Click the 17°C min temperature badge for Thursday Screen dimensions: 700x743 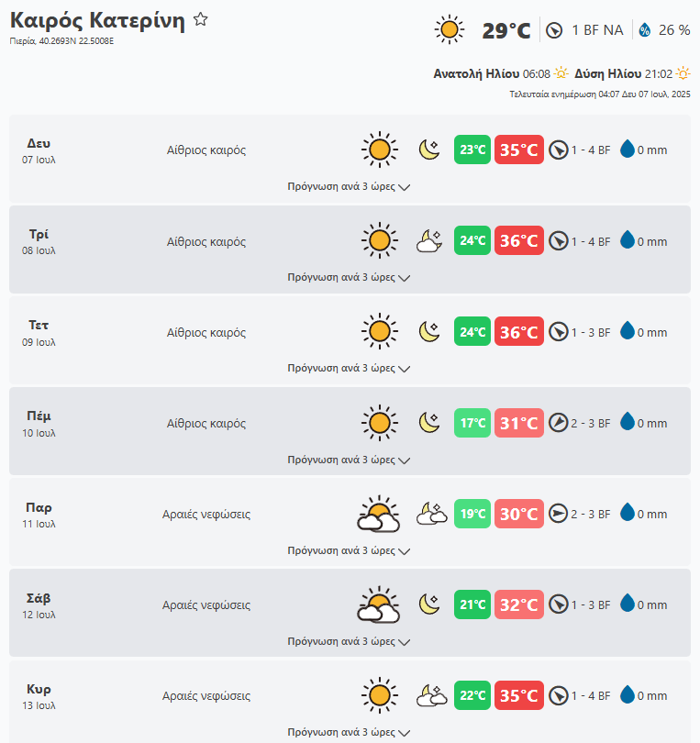(472, 423)
